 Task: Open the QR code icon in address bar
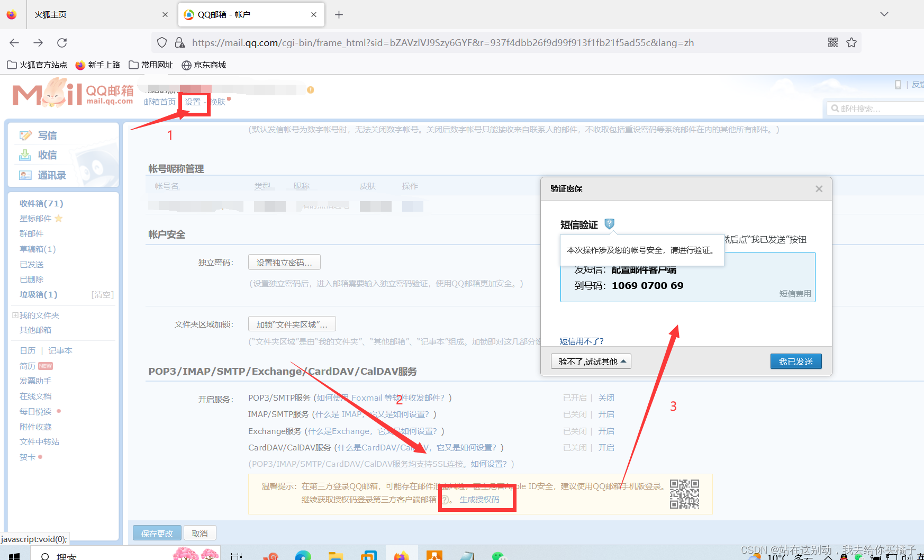[x=833, y=42]
